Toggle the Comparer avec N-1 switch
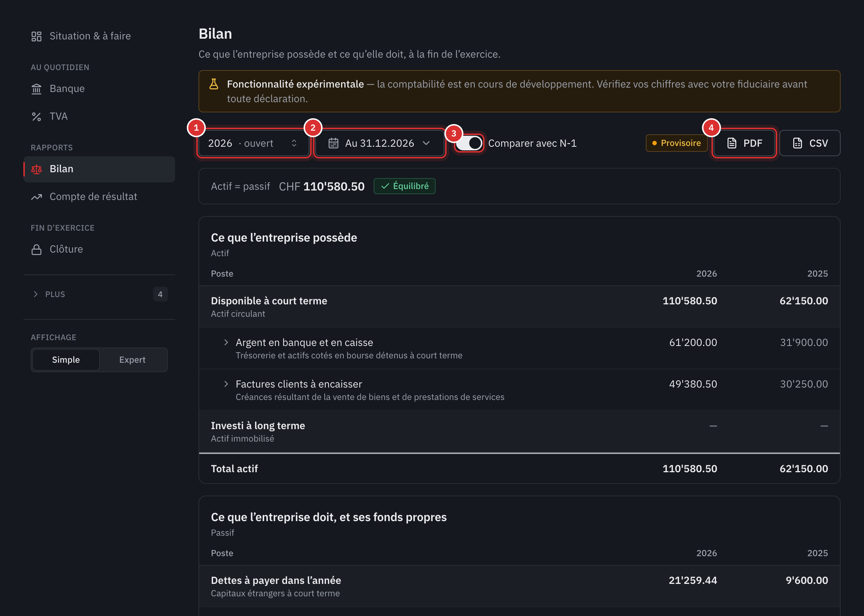This screenshot has height=616, width=864. click(469, 143)
